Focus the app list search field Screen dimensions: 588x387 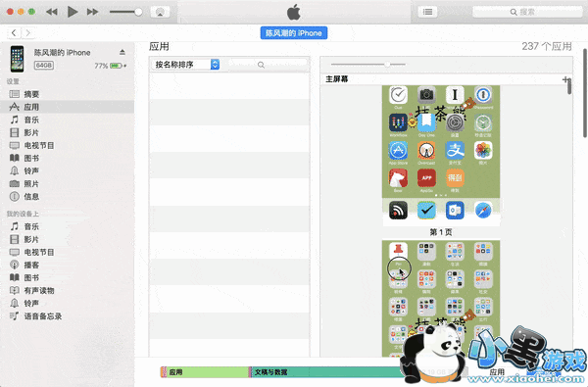coord(267,65)
